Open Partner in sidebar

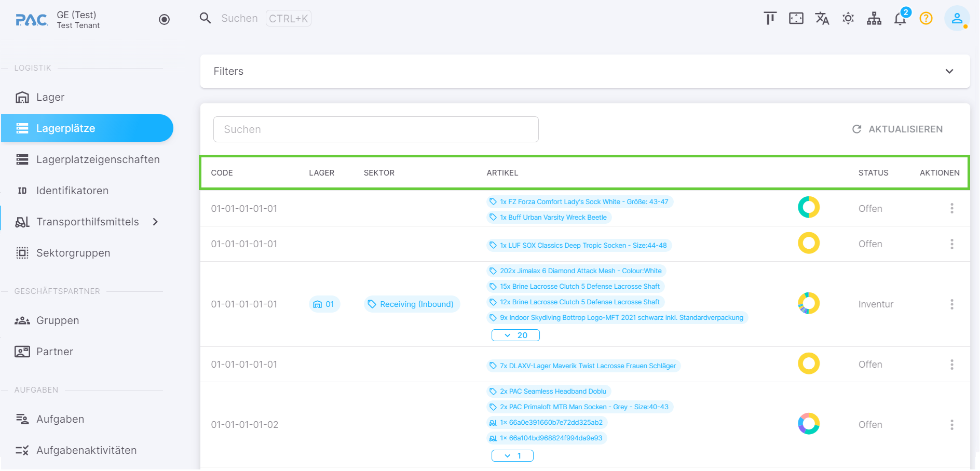(87, 352)
